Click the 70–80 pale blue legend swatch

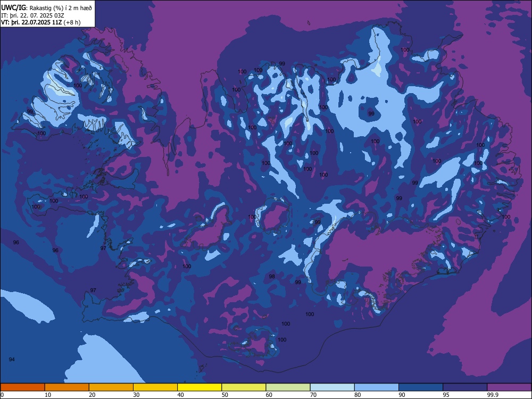[332, 387]
